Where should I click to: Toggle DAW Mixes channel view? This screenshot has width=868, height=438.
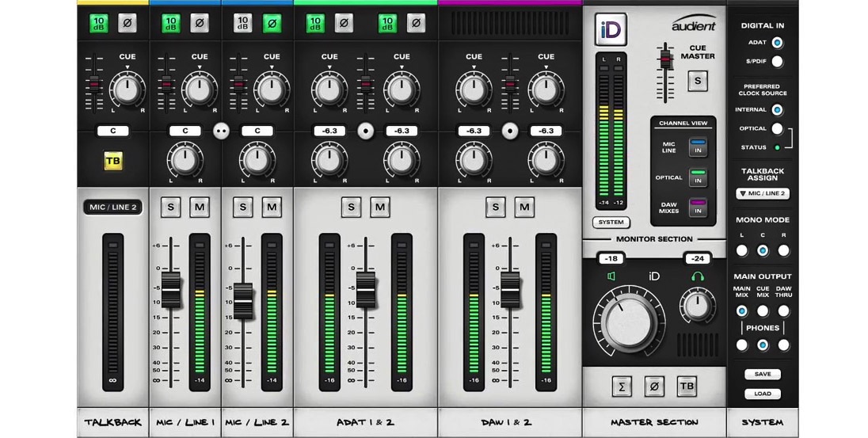[698, 208]
